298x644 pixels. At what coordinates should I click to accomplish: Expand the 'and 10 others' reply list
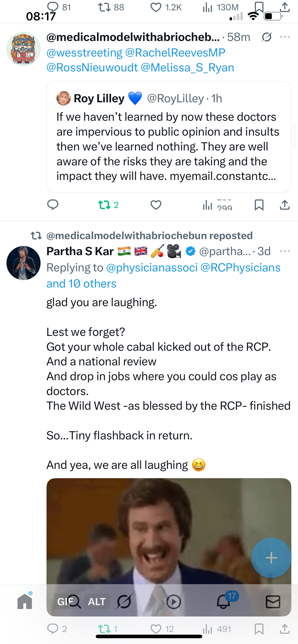(81, 284)
